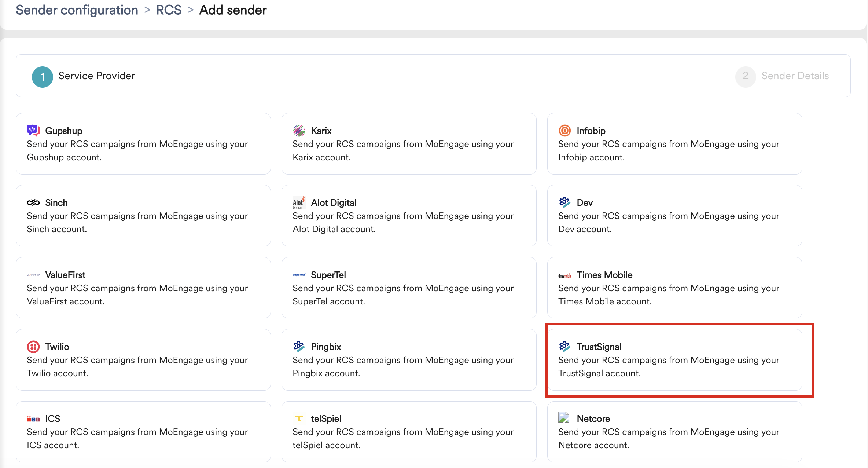Screen dimensions: 868x468
Task: Click the SuperTel logo icon
Action: (x=299, y=275)
